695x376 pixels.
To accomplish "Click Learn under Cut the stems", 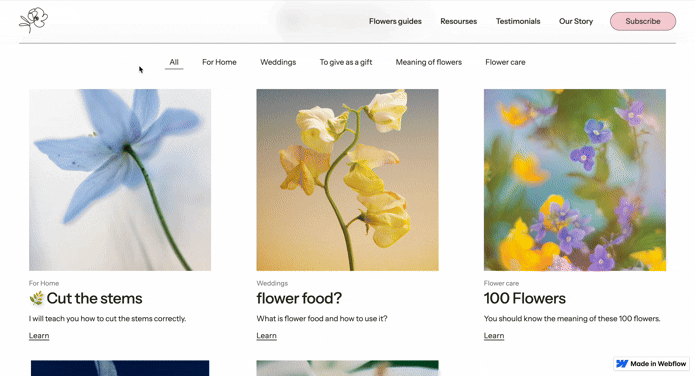I will click(39, 336).
